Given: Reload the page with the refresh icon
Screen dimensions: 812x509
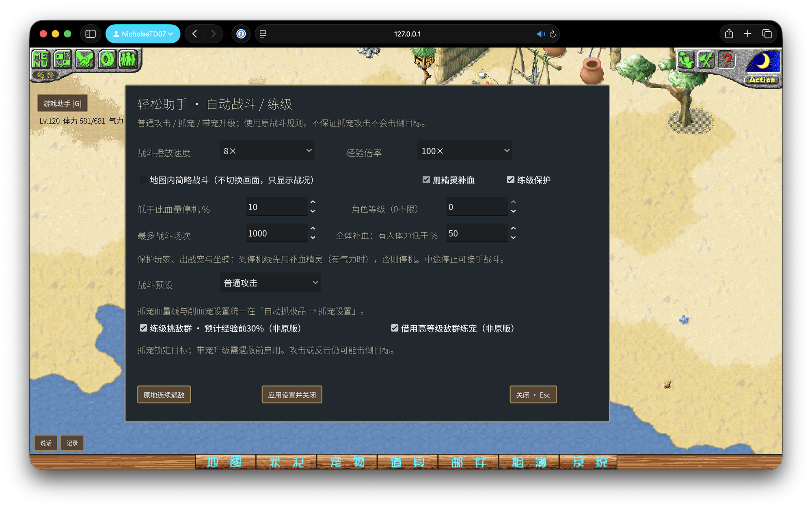Looking at the screenshot, I should click(x=553, y=34).
